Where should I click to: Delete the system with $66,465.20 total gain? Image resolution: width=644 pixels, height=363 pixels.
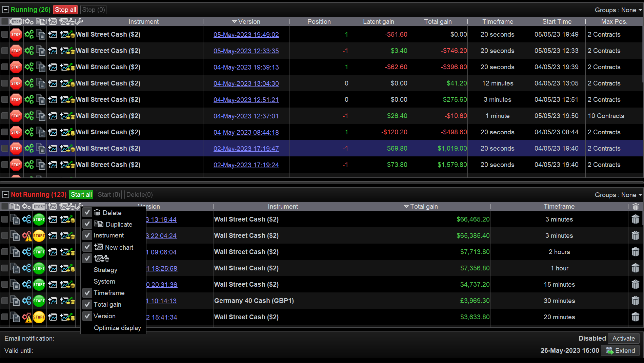click(x=636, y=219)
